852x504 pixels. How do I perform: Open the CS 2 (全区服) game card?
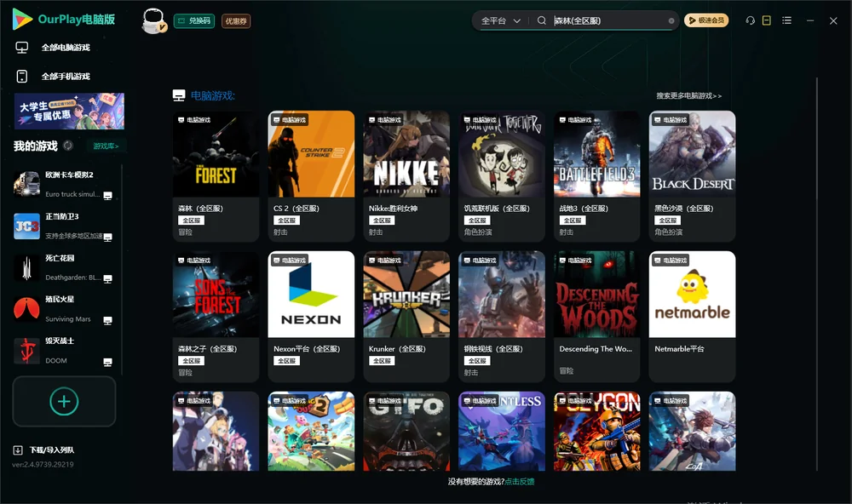click(311, 176)
